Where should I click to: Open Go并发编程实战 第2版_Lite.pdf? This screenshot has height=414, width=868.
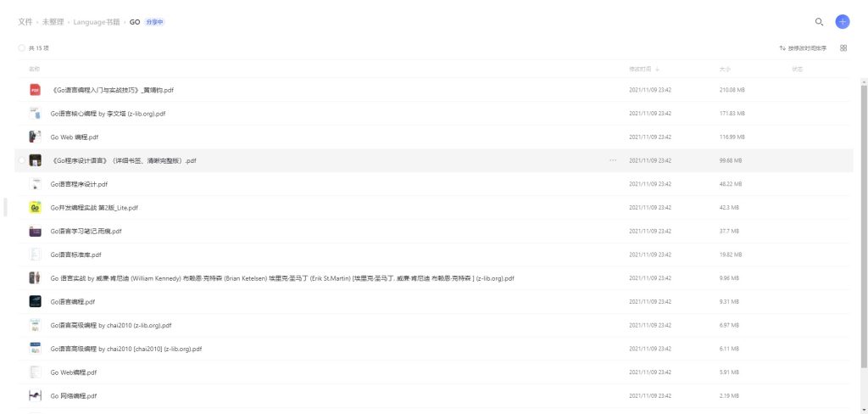pos(94,207)
